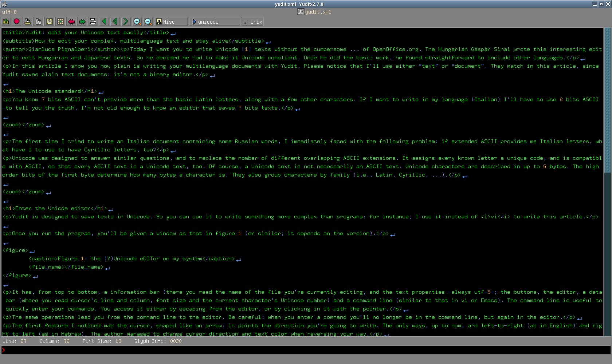Click the Column: 72 status entry
The width and height of the screenshot is (612, 364).
pyautogui.click(x=55, y=341)
